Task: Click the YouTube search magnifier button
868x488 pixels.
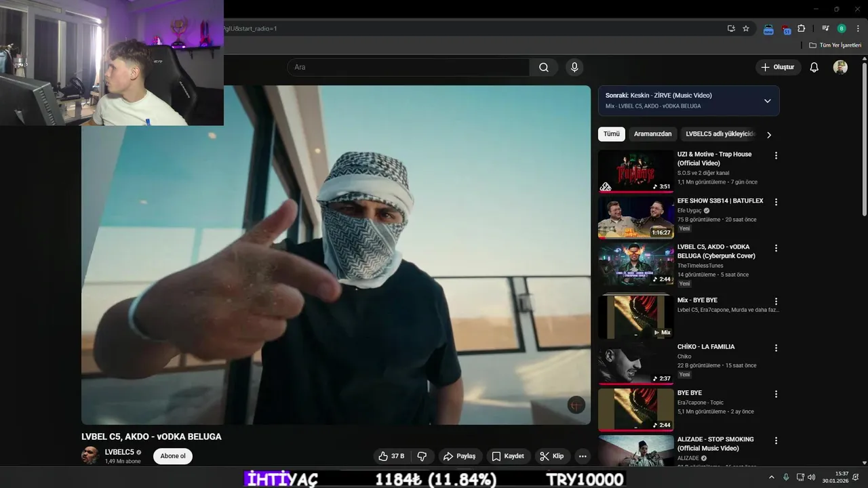Action: pos(544,67)
